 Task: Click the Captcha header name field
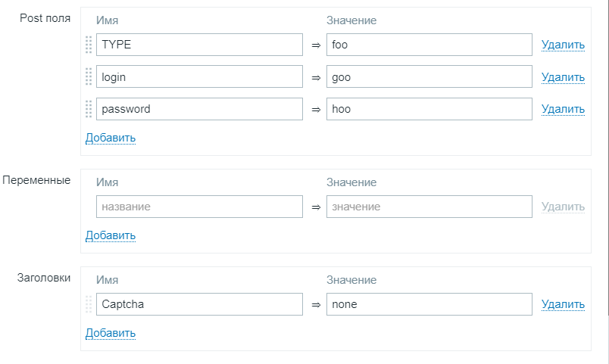(x=199, y=304)
